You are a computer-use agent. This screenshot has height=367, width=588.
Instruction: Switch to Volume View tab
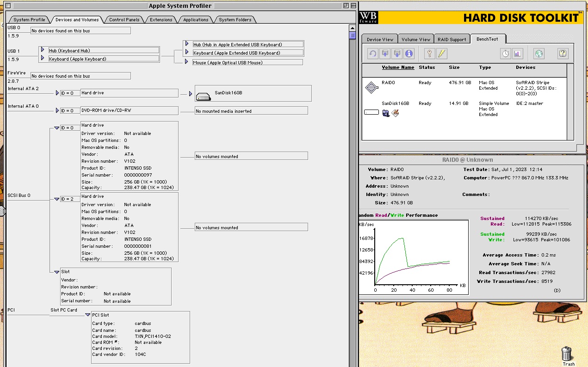point(416,39)
